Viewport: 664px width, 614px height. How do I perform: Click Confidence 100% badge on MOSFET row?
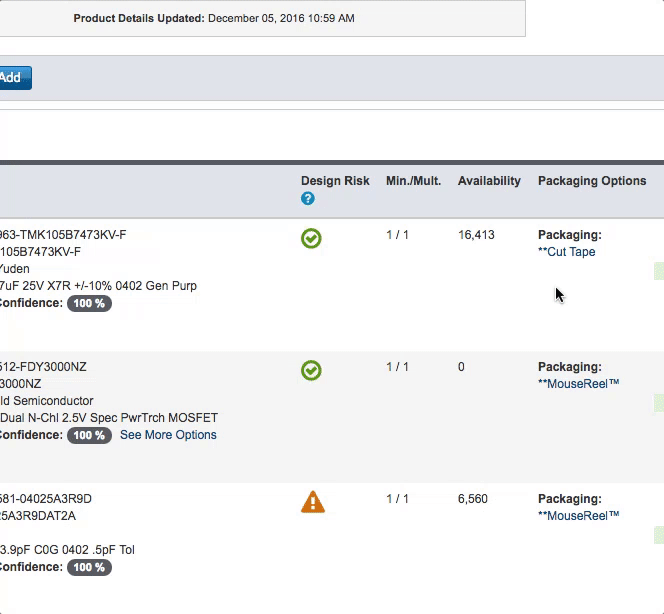coord(89,435)
